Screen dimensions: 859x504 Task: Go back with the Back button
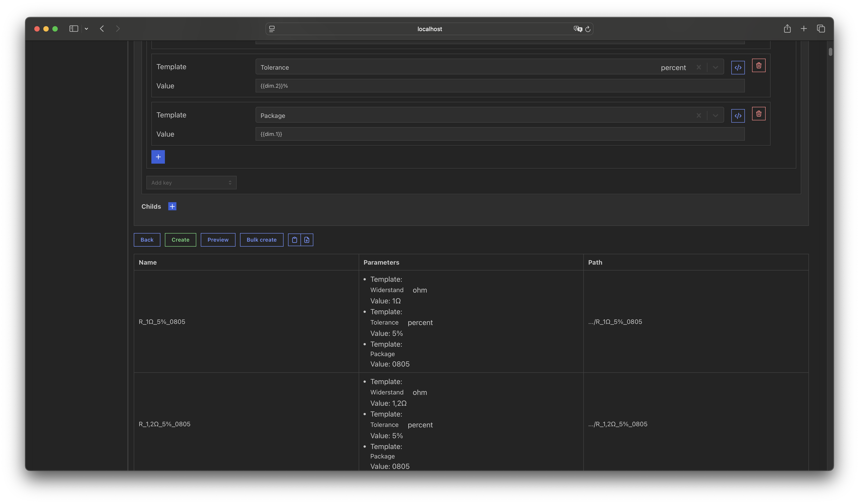click(x=147, y=240)
